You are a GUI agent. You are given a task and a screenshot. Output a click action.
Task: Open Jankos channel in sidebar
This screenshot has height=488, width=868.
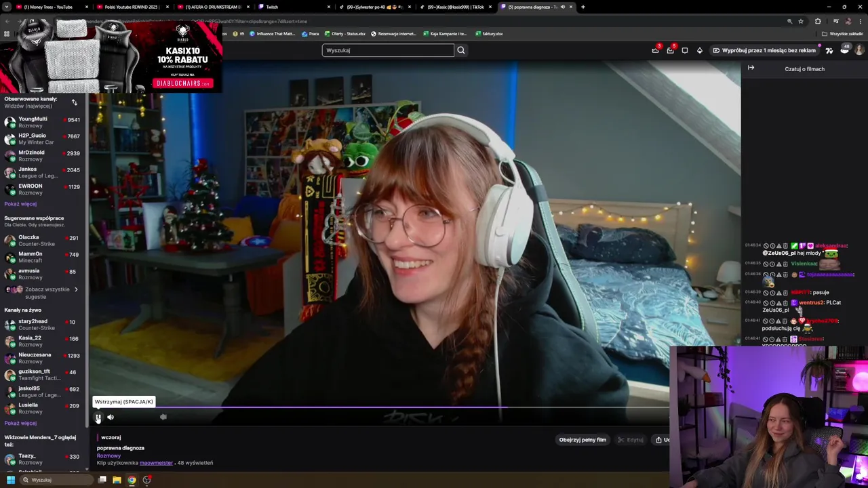click(42, 172)
